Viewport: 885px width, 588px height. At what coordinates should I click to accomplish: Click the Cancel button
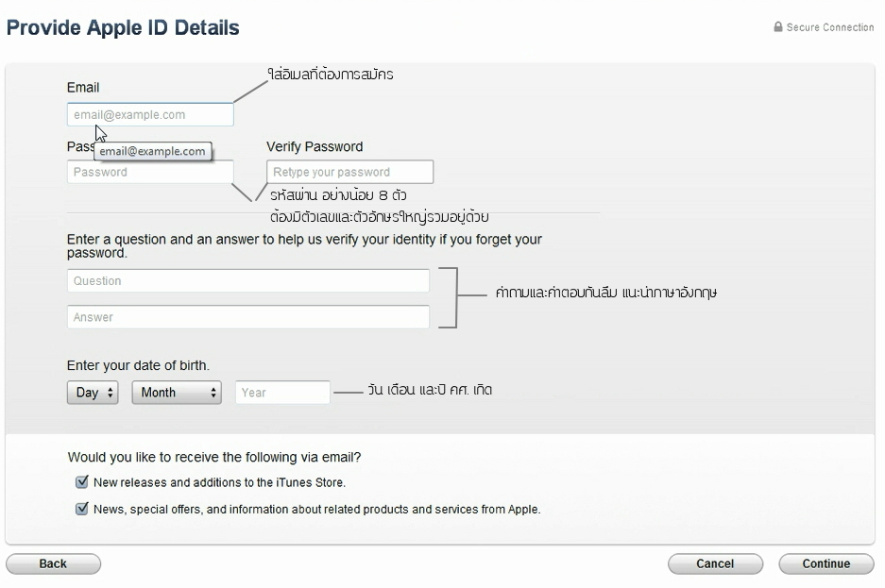(x=715, y=563)
